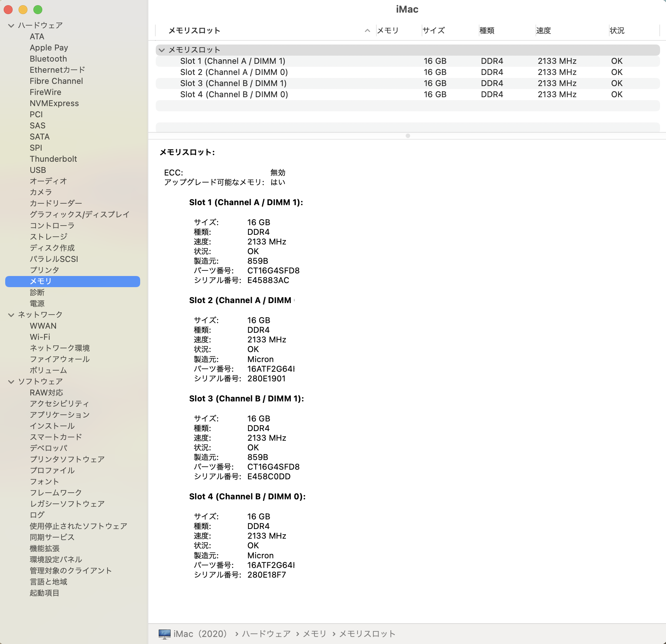Click ハードウェア in the path bar
The image size is (666, 644).
(266, 634)
